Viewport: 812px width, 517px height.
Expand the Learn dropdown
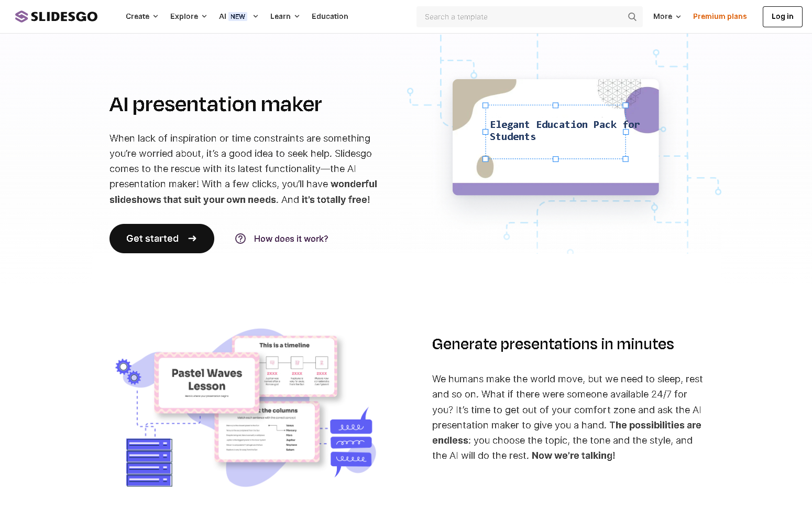coord(284,16)
